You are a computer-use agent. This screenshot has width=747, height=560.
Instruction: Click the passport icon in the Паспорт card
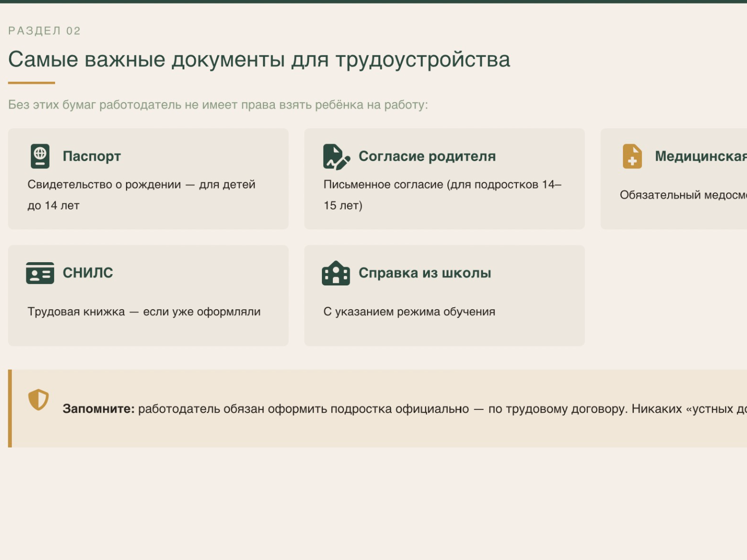(40, 156)
